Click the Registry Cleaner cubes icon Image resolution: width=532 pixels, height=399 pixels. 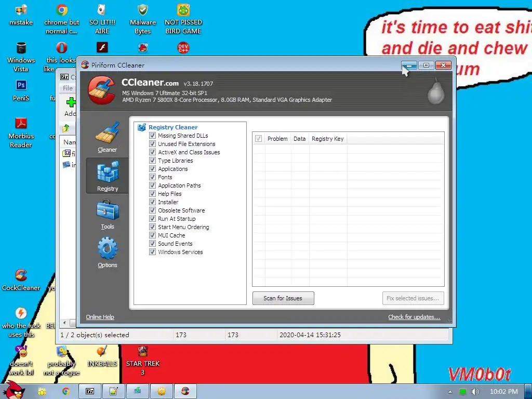pyautogui.click(x=141, y=127)
